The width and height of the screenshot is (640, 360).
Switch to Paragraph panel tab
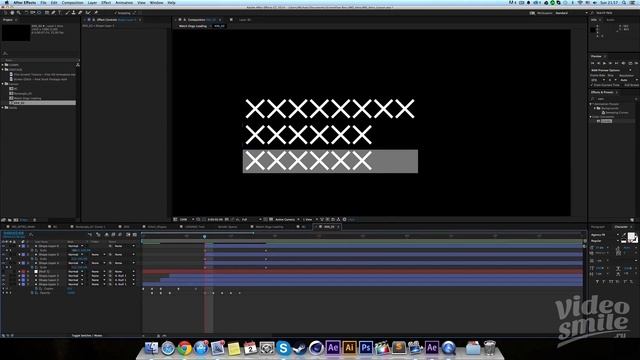pyautogui.click(x=598, y=227)
